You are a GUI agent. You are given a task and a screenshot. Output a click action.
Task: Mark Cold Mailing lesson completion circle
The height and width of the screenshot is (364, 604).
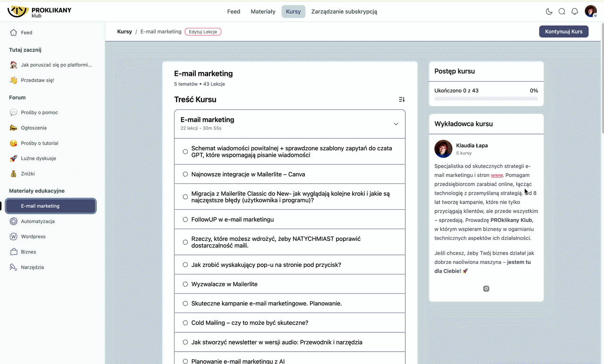[x=185, y=323]
